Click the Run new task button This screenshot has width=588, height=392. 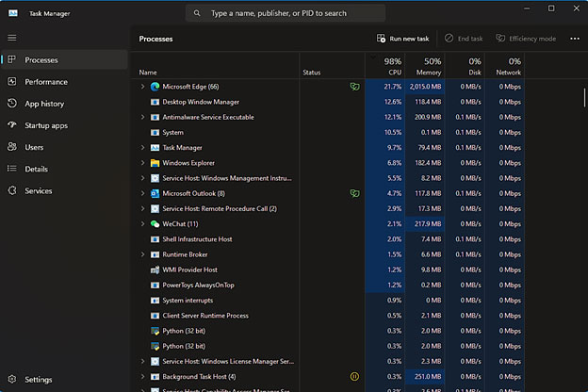coord(402,39)
